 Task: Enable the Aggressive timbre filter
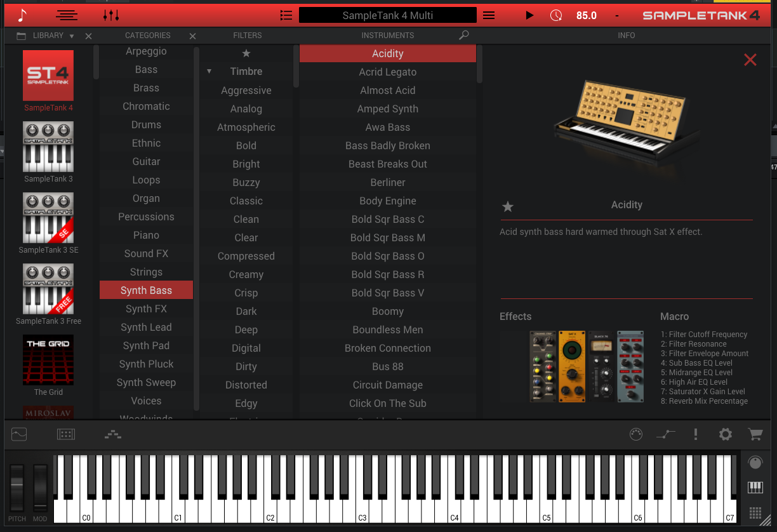[x=246, y=90]
